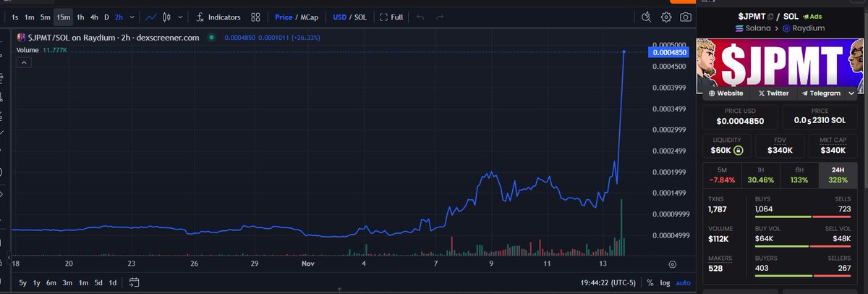Select the 5M stats tab

(722, 174)
